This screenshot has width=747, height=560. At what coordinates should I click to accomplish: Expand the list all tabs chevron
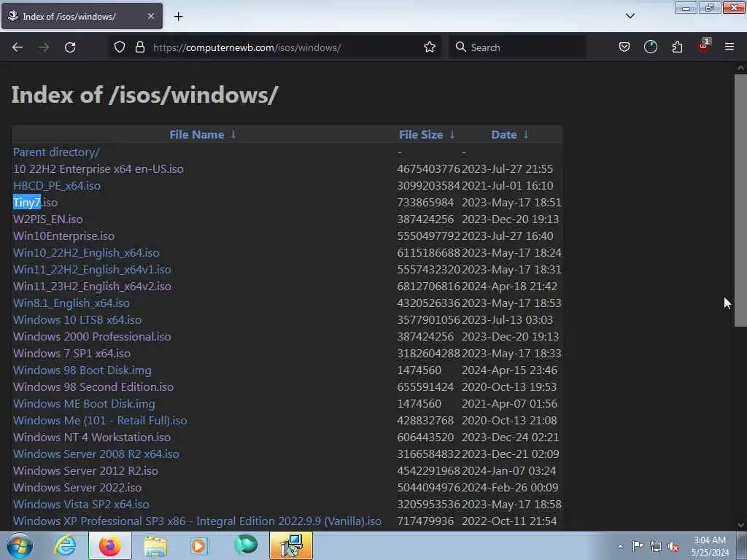[630, 16]
